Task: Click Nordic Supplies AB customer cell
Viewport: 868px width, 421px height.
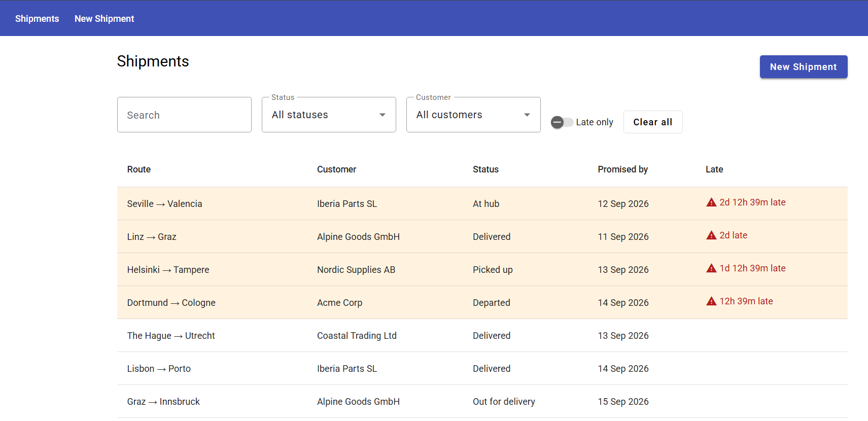Action: (356, 270)
